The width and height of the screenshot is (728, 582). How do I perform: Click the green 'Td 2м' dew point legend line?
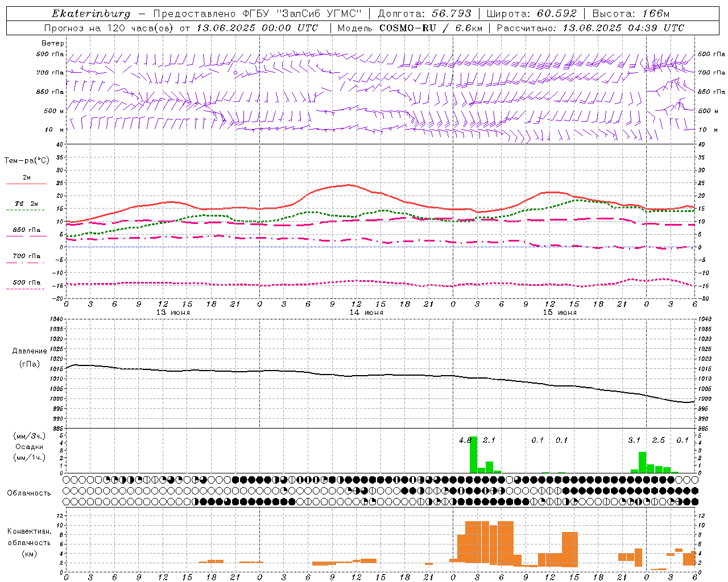pos(25,210)
